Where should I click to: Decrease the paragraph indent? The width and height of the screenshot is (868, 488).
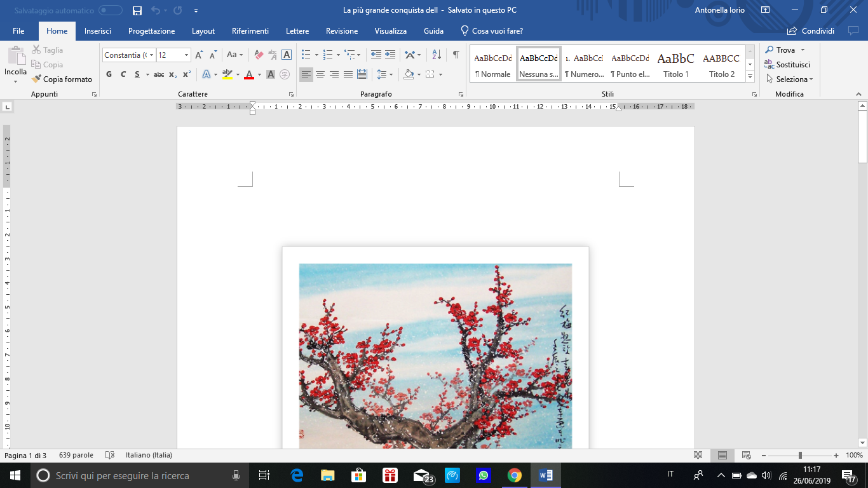(376, 55)
